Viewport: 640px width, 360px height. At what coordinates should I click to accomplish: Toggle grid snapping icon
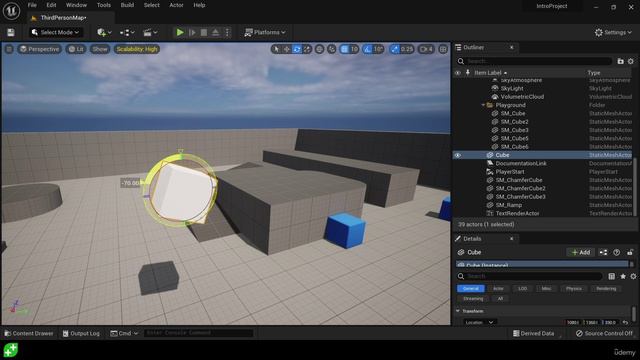(x=344, y=49)
